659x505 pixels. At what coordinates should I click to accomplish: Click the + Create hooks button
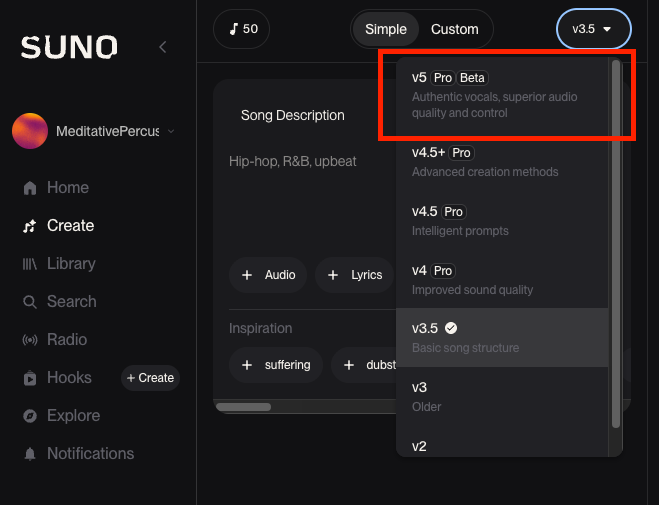coord(150,378)
